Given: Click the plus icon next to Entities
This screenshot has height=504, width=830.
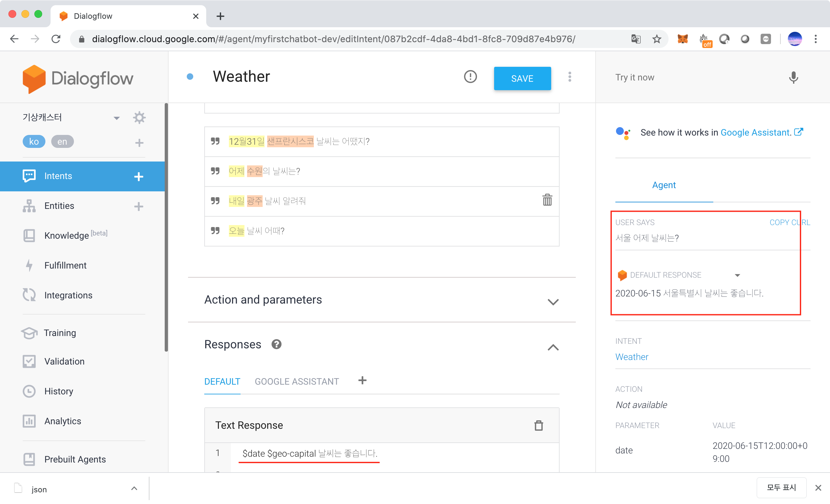Looking at the screenshot, I should click(x=139, y=206).
